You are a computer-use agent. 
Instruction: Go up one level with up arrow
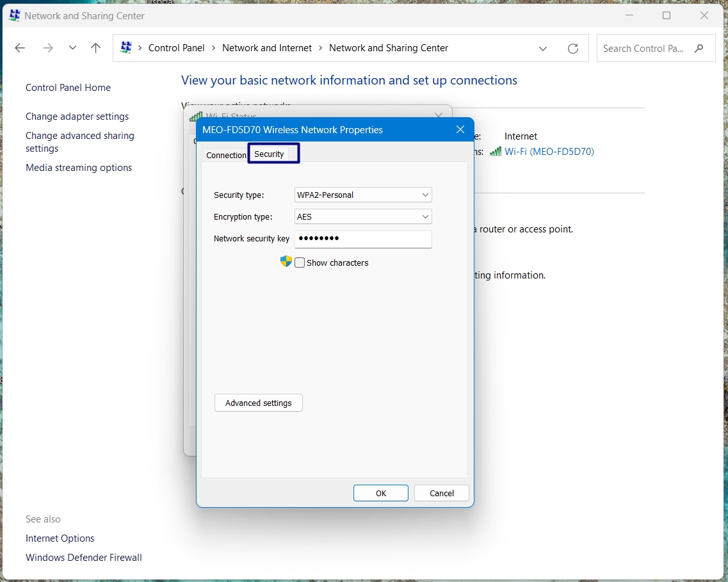[x=95, y=48]
